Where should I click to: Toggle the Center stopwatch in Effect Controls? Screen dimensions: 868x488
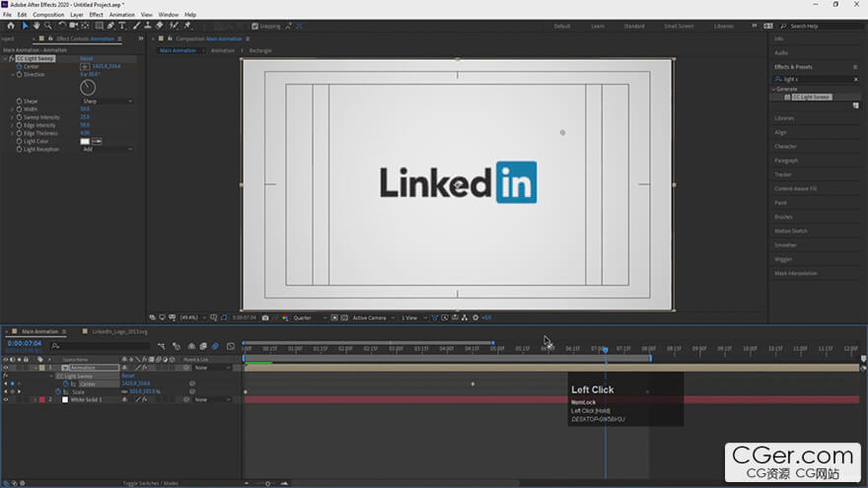(x=20, y=66)
